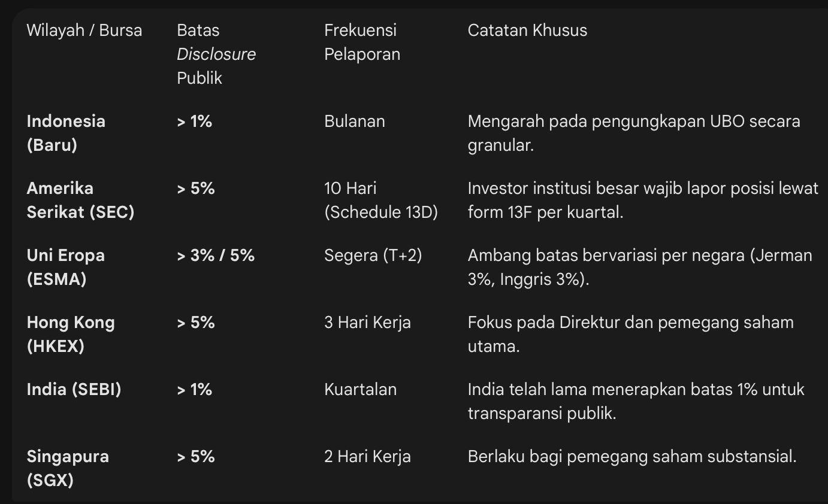Click the "Wilayah / Bursa" column header
The height and width of the screenshot is (504, 828).
pyautogui.click(x=84, y=31)
